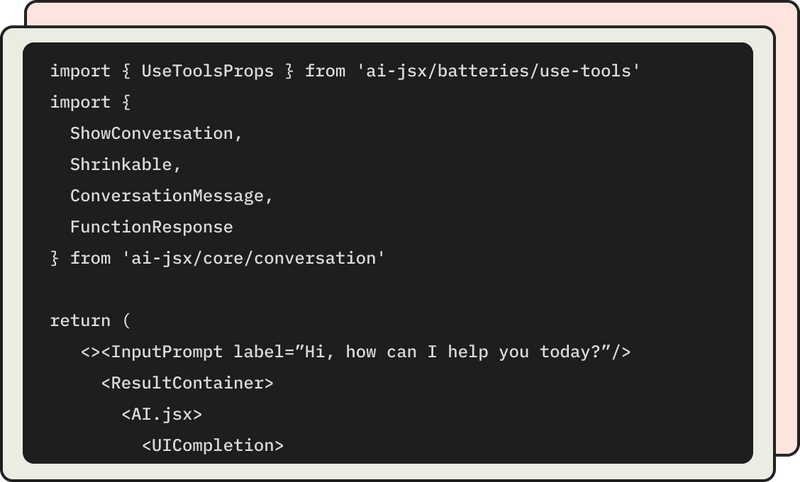
Task: Click the UICompletion opening tag
Action: [x=213, y=445]
